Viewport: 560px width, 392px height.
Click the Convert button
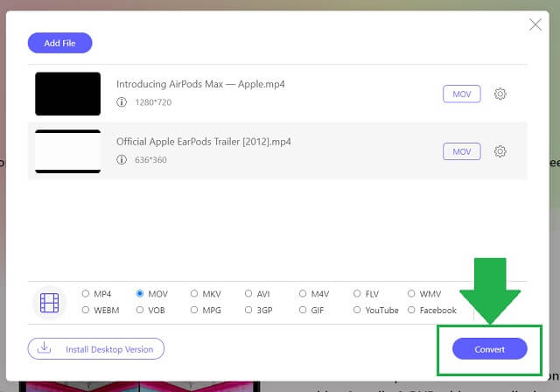tap(490, 349)
